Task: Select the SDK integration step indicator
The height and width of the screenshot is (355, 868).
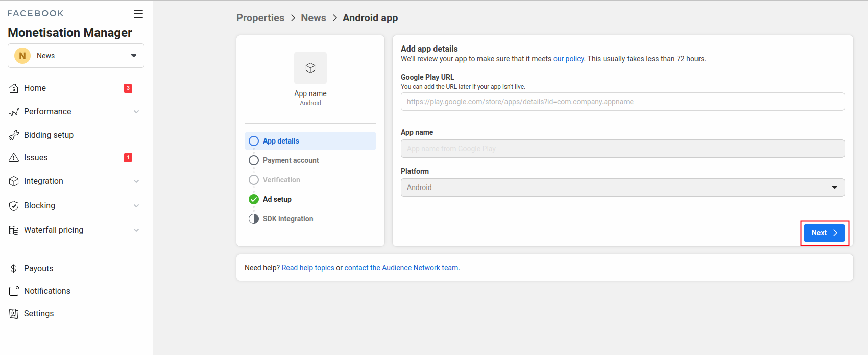Action: (x=254, y=219)
